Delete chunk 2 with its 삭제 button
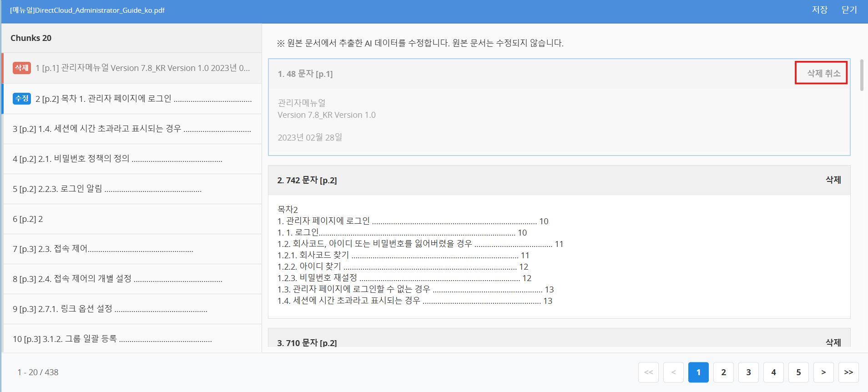The width and height of the screenshot is (868, 392). coord(833,180)
